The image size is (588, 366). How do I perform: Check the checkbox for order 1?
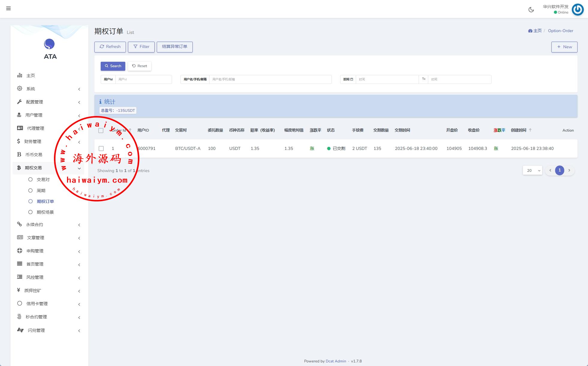point(101,148)
